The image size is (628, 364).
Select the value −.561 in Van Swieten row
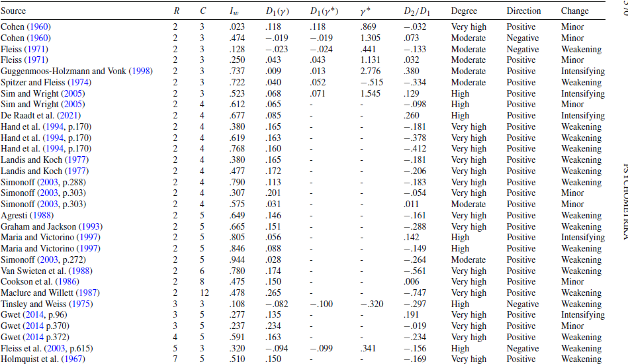(x=415, y=271)
